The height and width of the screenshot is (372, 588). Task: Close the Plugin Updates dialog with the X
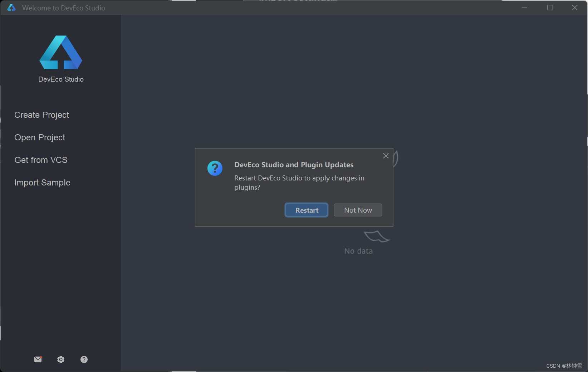386,156
